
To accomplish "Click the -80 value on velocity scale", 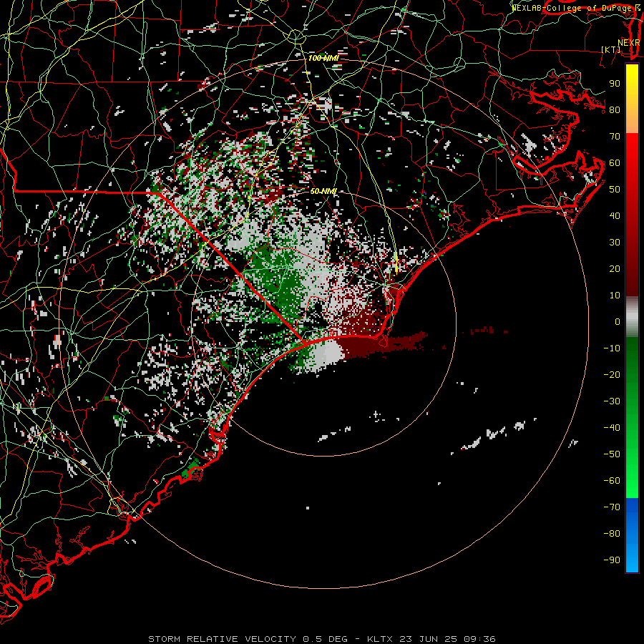I will pyautogui.click(x=612, y=534).
